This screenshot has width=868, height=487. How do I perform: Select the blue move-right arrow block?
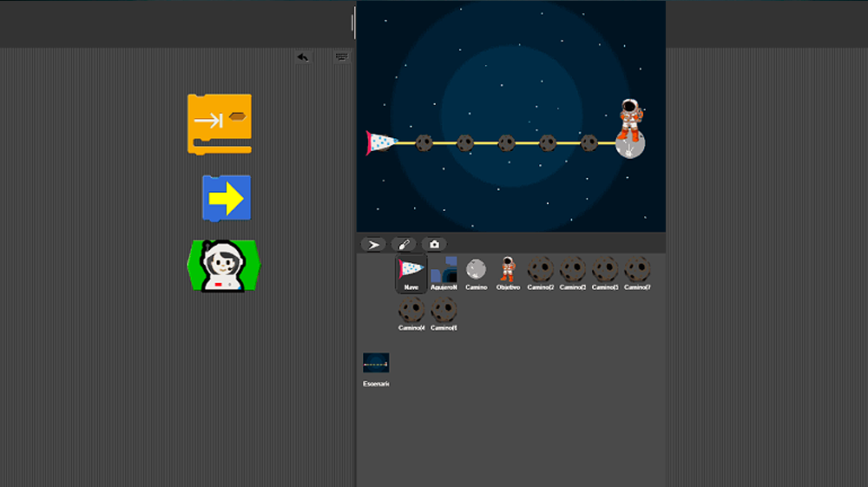click(x=227, y=198)
